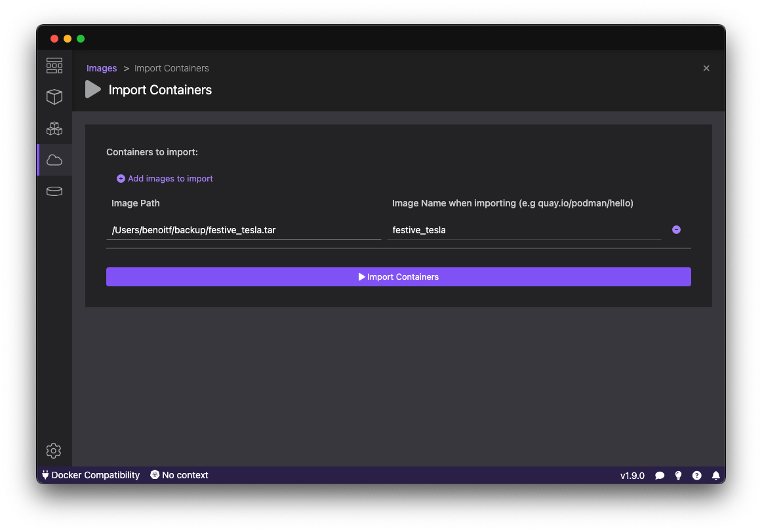
Task: Click the Docker Compatibility status item
Action: [90, 475]
